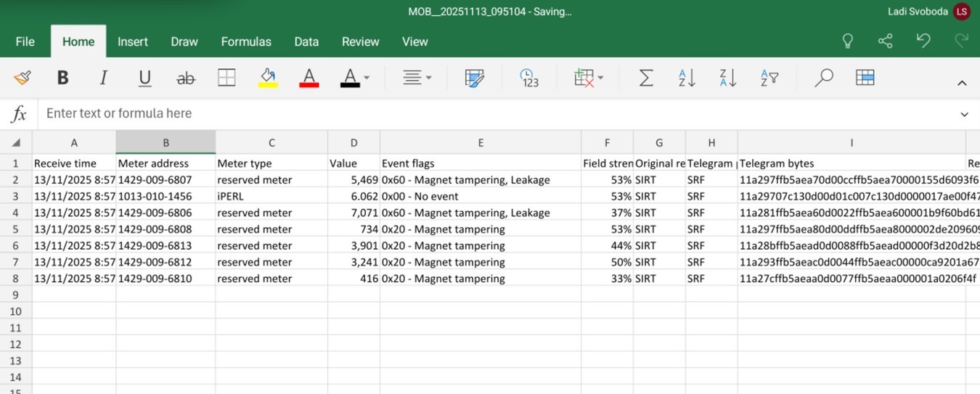This screenshot has width=980, height=394.
Task: Click the number format icon
Action: 529,78
